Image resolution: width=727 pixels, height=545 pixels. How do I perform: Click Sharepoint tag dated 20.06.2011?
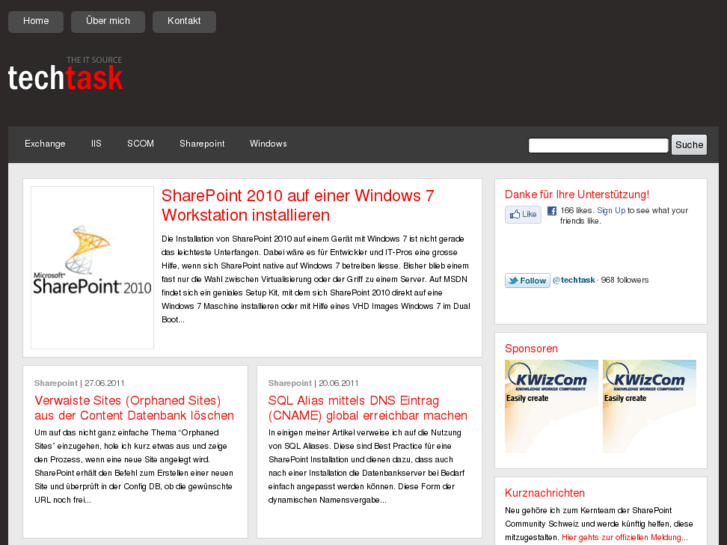(290, 383)
